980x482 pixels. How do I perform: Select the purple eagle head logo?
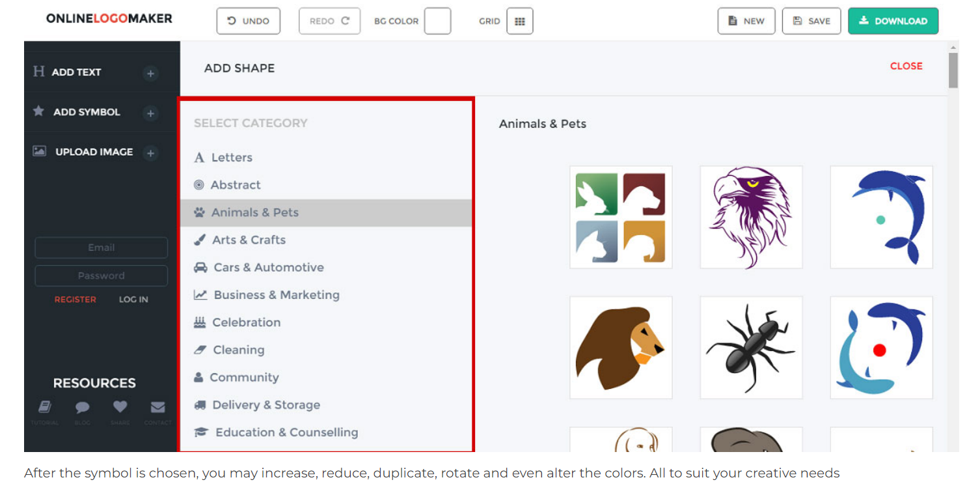tap(751, 217)
